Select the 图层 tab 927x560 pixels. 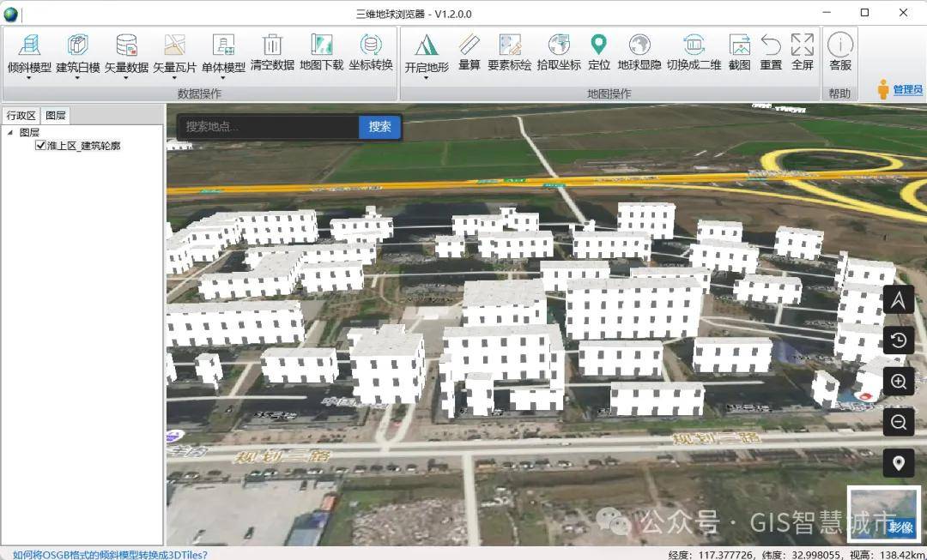pyautogui.click(x=56, y=116)
